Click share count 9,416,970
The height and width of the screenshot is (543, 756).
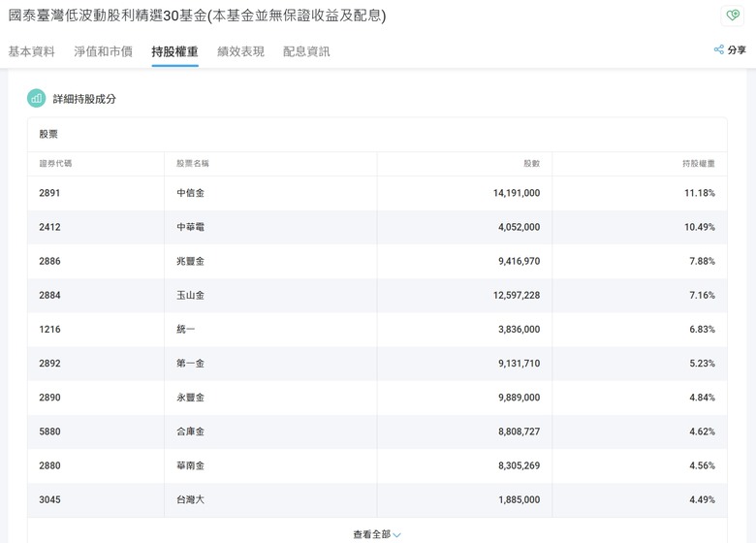(520, 262)
